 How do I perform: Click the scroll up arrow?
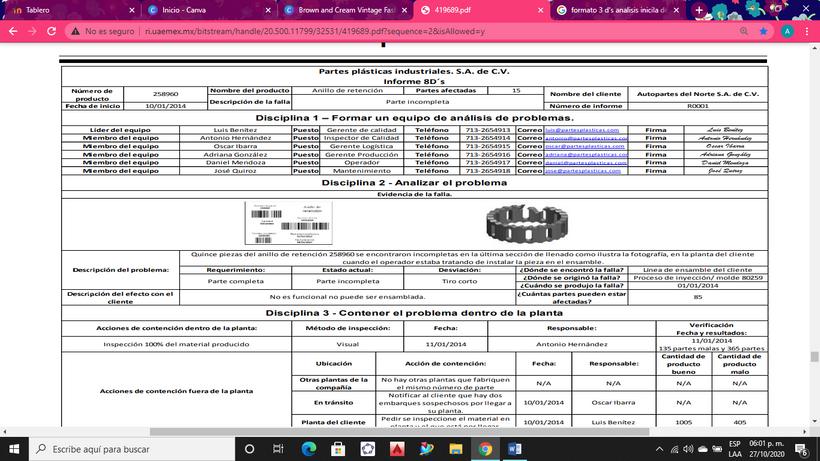(x=814, y=48)
